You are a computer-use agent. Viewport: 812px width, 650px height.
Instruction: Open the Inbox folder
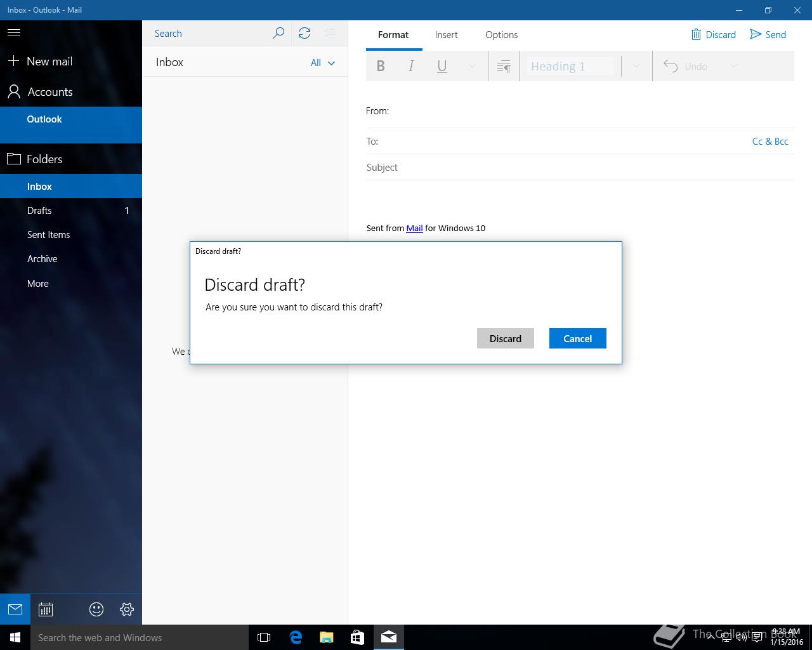tap(71, 186)
